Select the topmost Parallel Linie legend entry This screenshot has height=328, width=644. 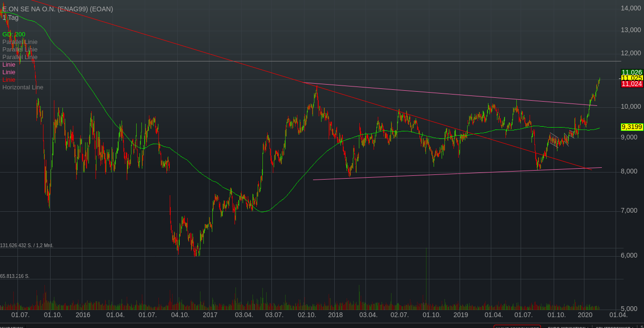pos(20,42)
